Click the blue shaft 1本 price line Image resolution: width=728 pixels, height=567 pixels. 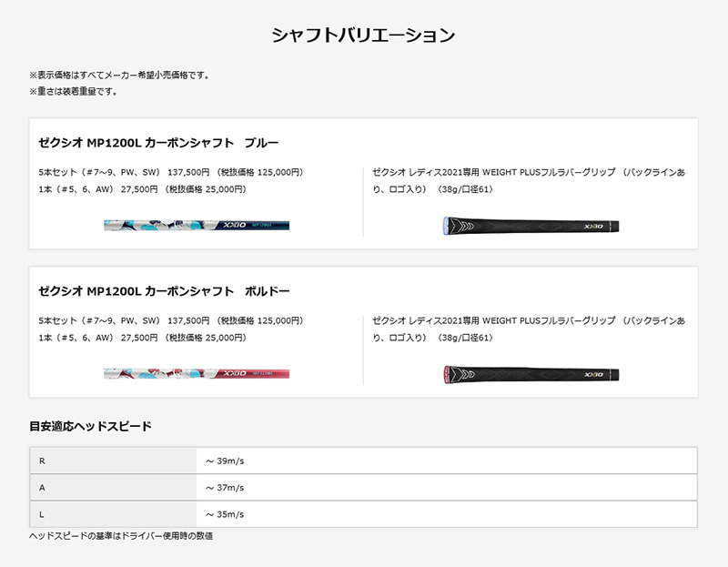click(x=143, y=189)
